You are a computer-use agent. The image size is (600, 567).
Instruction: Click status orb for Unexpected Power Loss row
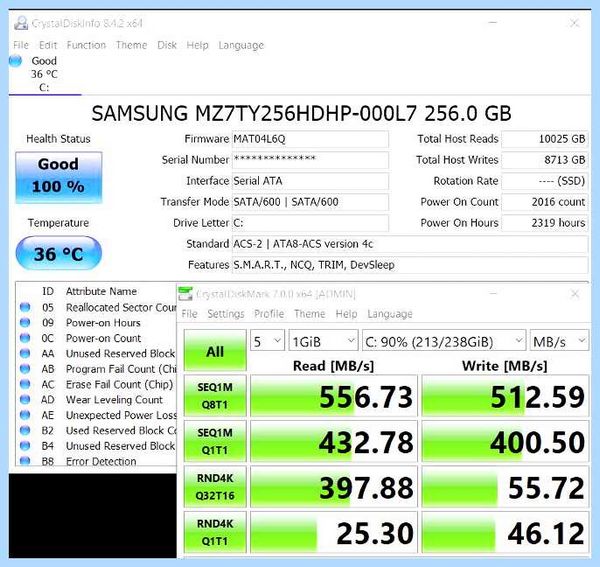25,415
